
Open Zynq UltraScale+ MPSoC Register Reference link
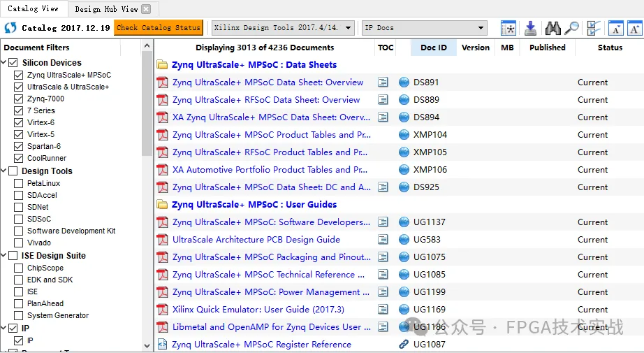(x=261, y=345)
